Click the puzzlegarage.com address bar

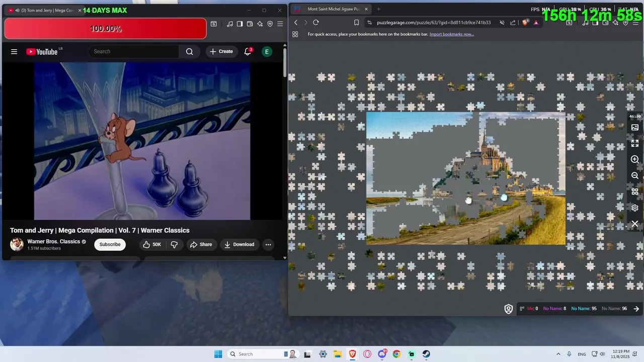pyautogui.click(x=434, y=23)
